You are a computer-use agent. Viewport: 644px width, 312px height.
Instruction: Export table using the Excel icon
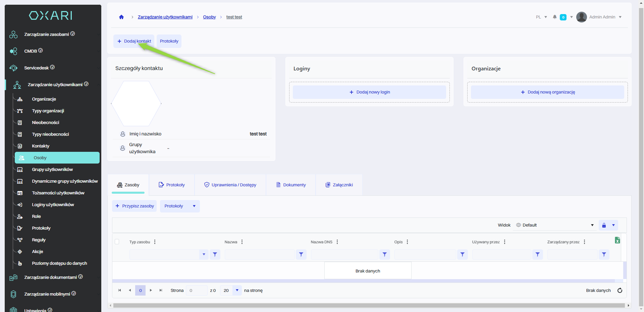tap(617, 240)
